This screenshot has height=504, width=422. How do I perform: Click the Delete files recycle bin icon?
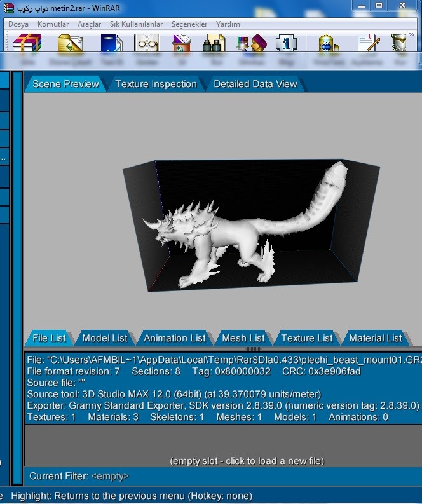coord(182,43)
